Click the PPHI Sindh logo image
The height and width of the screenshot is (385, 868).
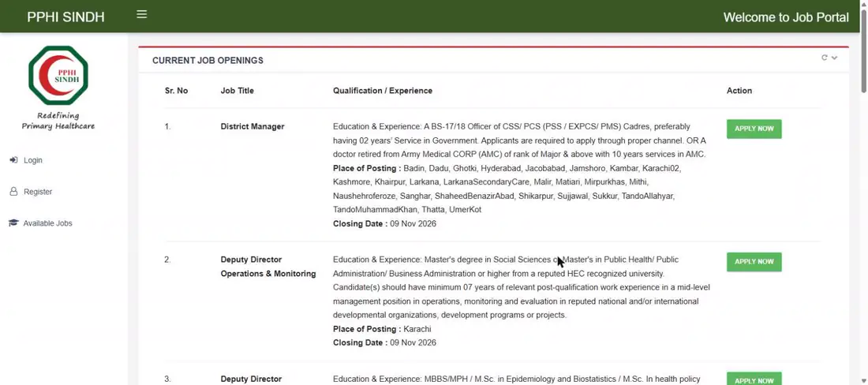click(58, 75)
